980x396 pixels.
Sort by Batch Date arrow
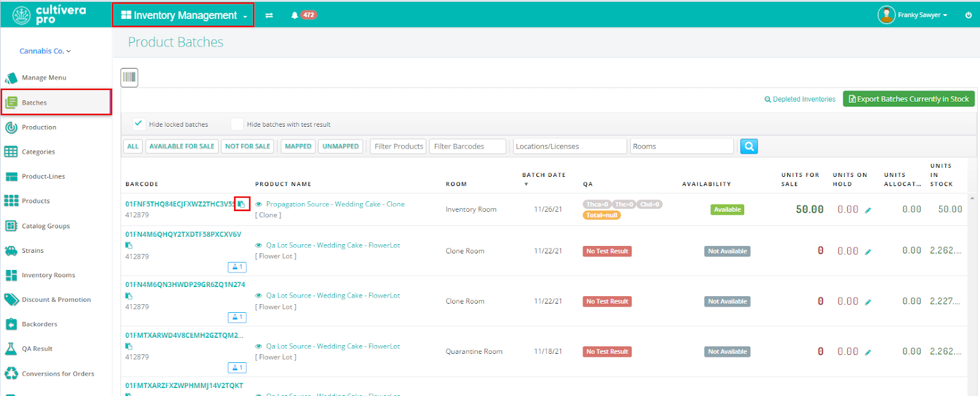pyautogui.click(x=526, y=184)
